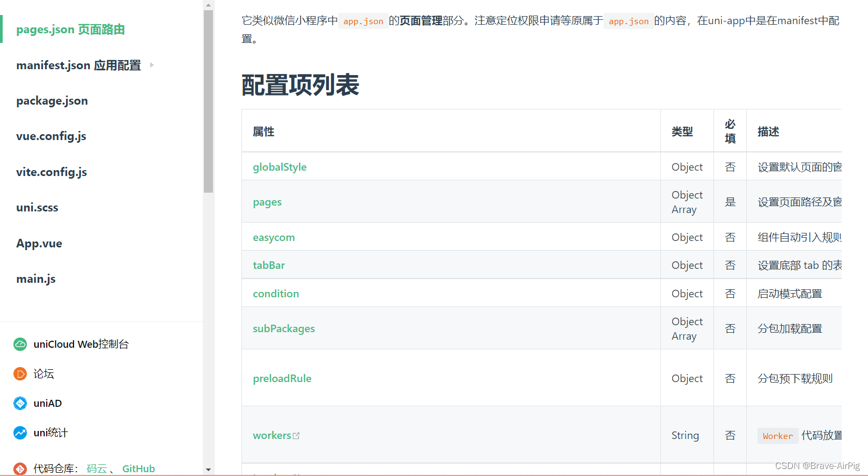Open uni.scss sidebar item
This screenshot has height=476, width=868.
37,208
